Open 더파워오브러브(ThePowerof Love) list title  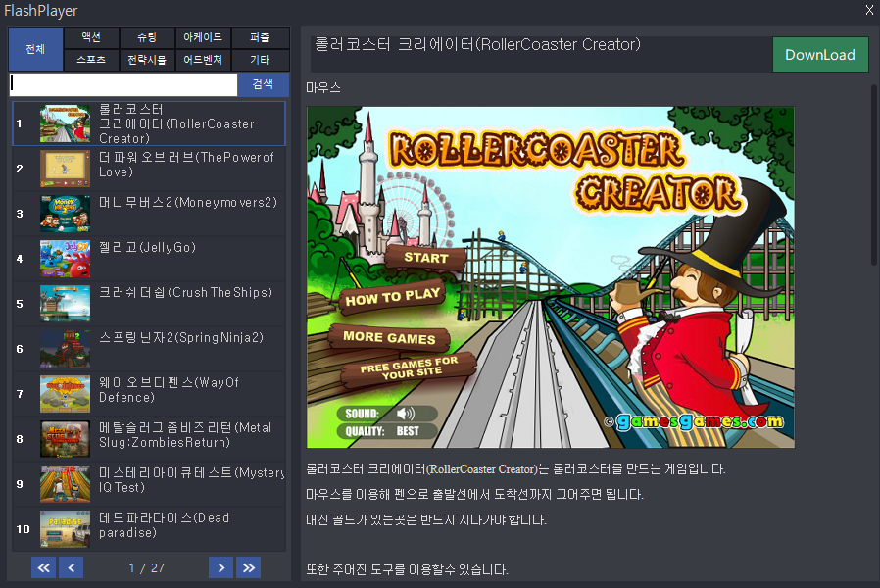186,165
